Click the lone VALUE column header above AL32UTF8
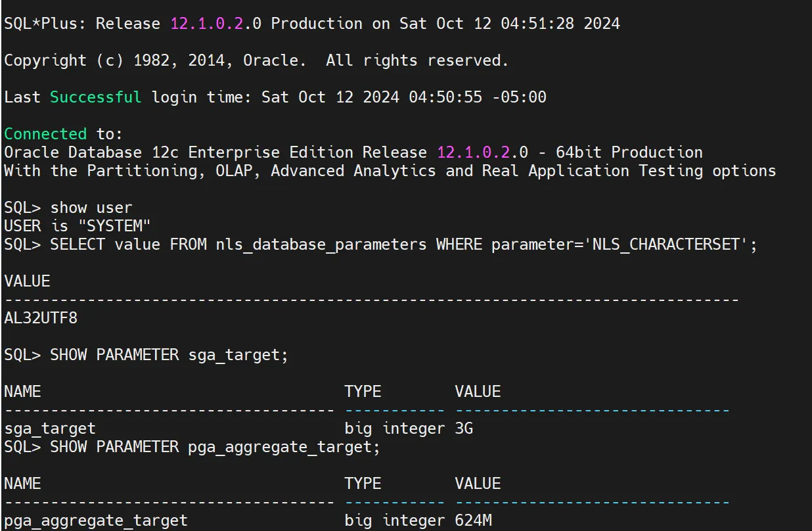812x531 pixels. [x=27, y=281]
